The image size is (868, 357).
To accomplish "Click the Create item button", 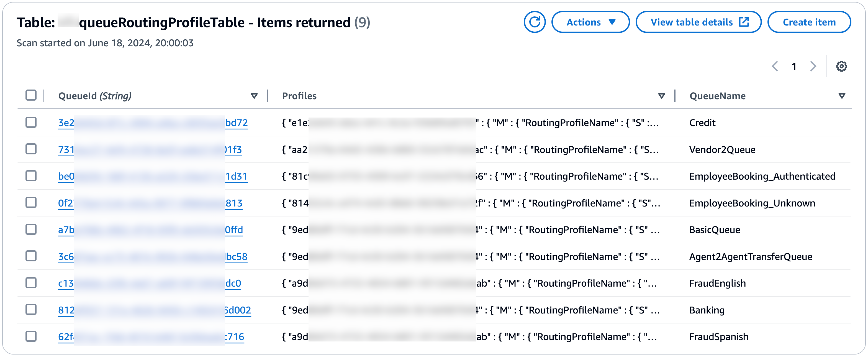I will point(809,22).
